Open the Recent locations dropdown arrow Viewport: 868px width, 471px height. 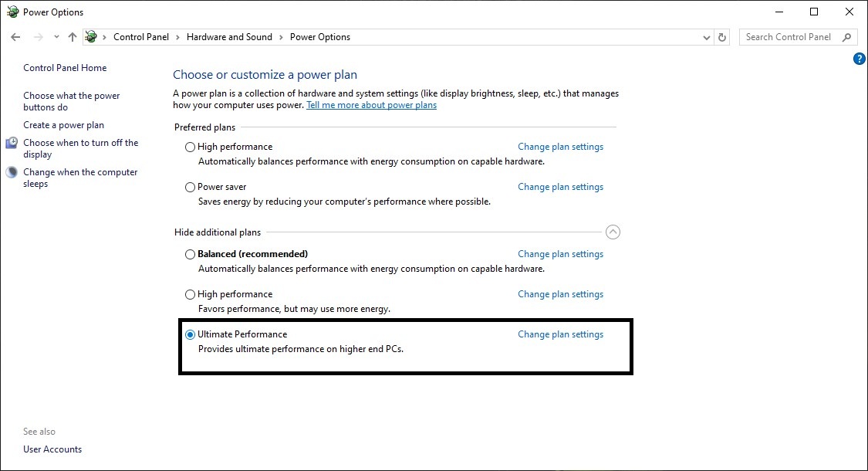pyautogui.click(x=56, y=37)
